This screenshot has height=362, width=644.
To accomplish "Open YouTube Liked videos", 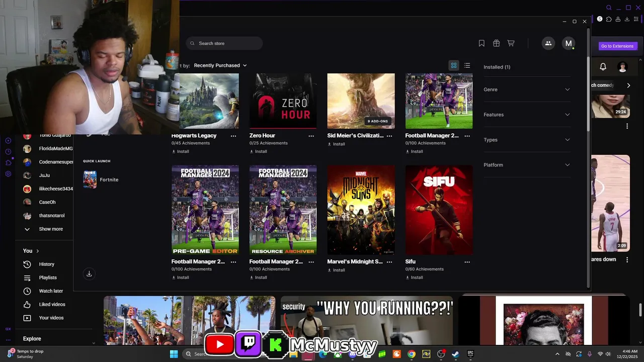I will tap(52, 305).
